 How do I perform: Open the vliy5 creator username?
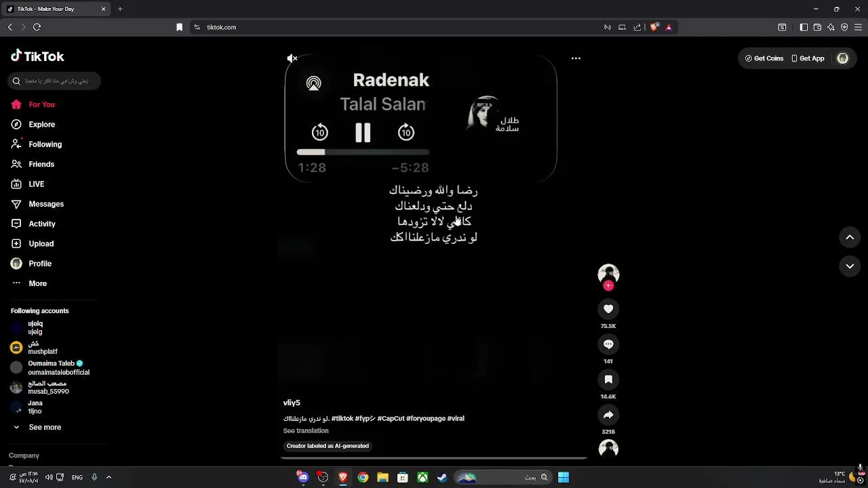292,403
